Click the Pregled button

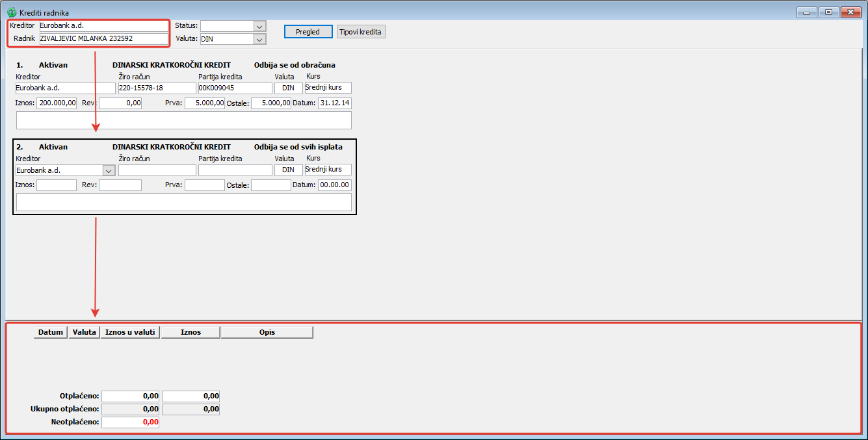click(308, 32)
